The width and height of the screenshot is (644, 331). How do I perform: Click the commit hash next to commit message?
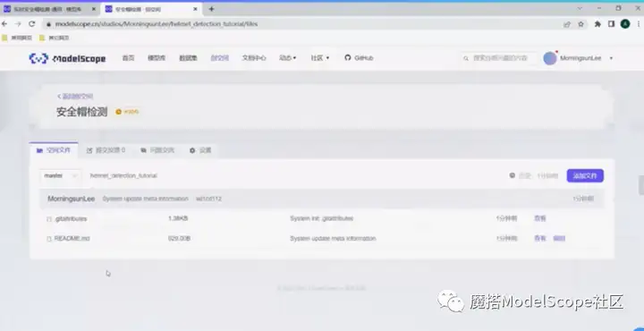pos(208,199)
